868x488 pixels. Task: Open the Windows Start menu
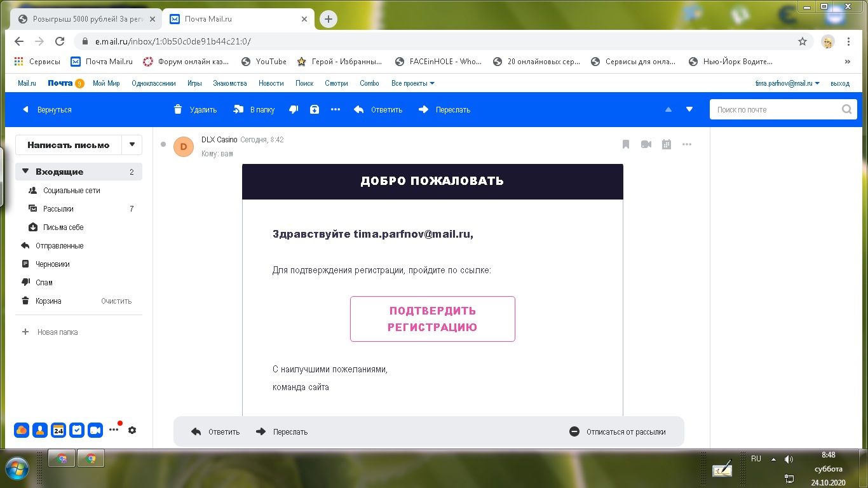[17, 469]
